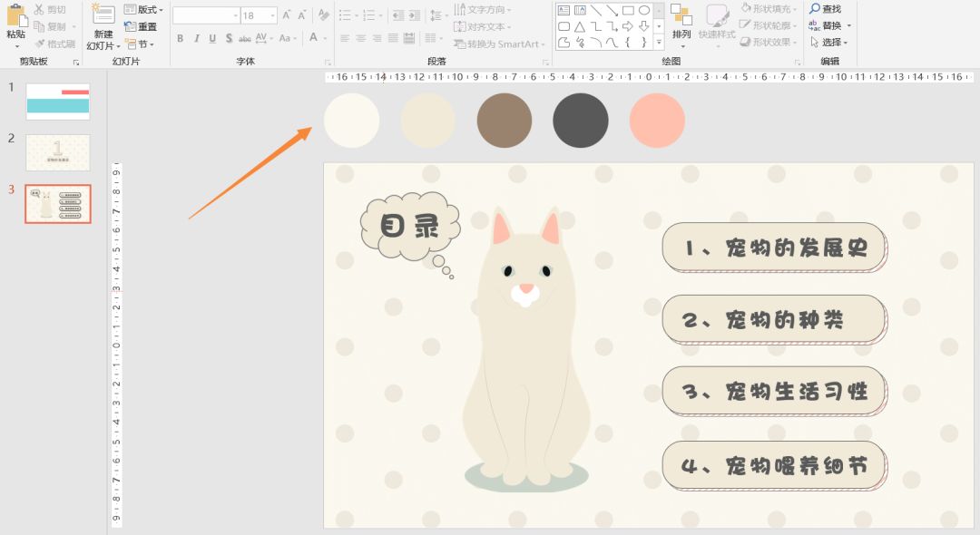Toggle Underline formatting
Screen dimensions: 980x535
(212, 38)
